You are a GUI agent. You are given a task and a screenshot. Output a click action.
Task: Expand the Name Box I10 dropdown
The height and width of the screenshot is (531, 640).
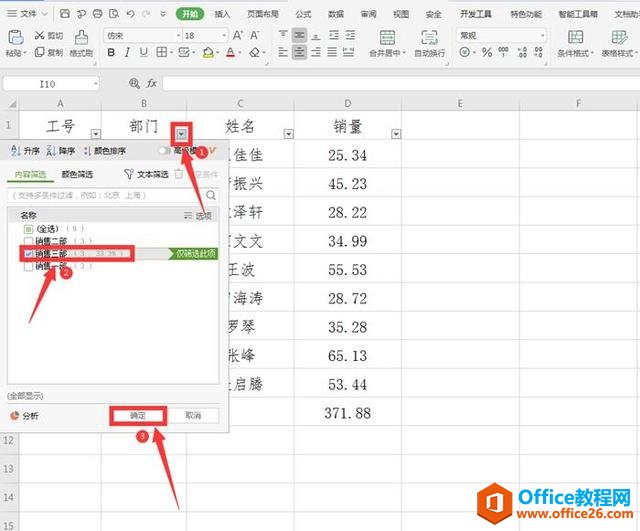click(x=95, y=84)
